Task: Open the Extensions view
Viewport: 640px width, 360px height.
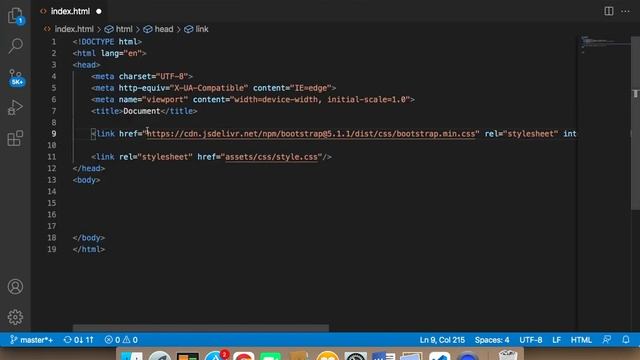Action: pyautogui.click(x=15, y=138)
